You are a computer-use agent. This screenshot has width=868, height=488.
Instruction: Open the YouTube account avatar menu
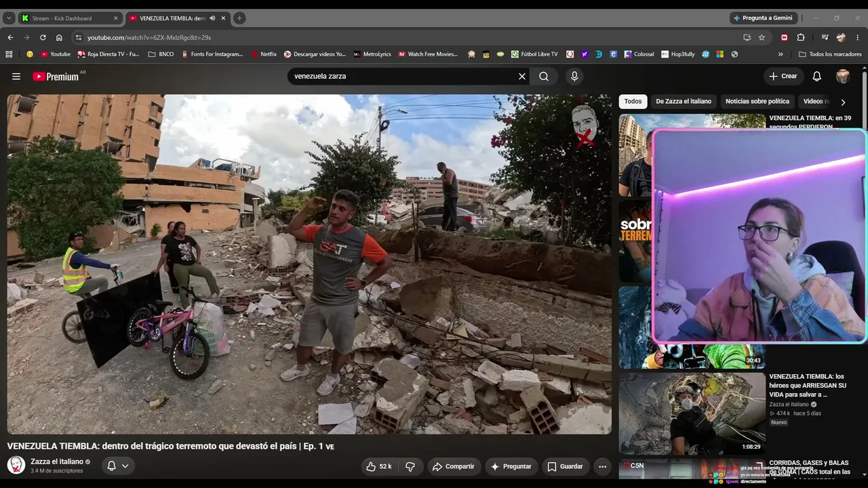(843, 77)
